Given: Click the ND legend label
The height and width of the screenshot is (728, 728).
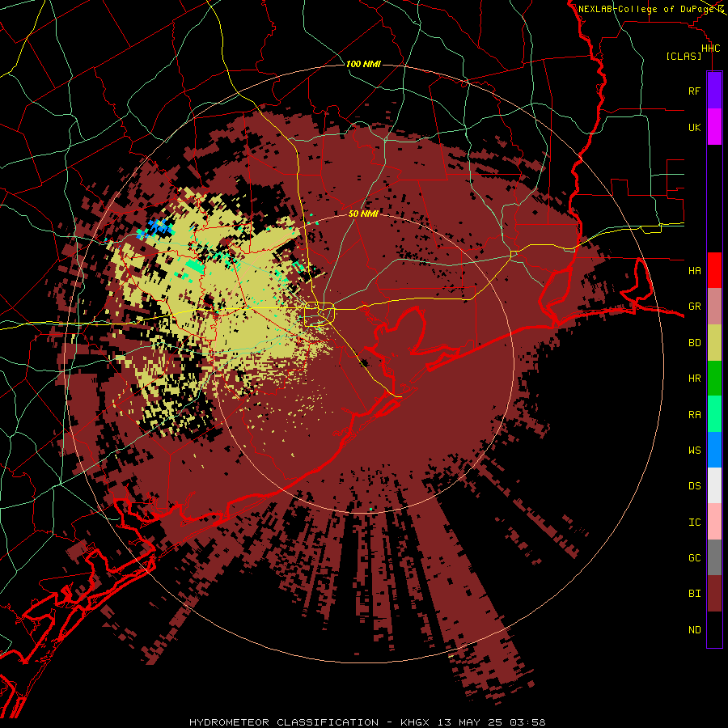Looking at the screenshot, I should pos(694,630).
